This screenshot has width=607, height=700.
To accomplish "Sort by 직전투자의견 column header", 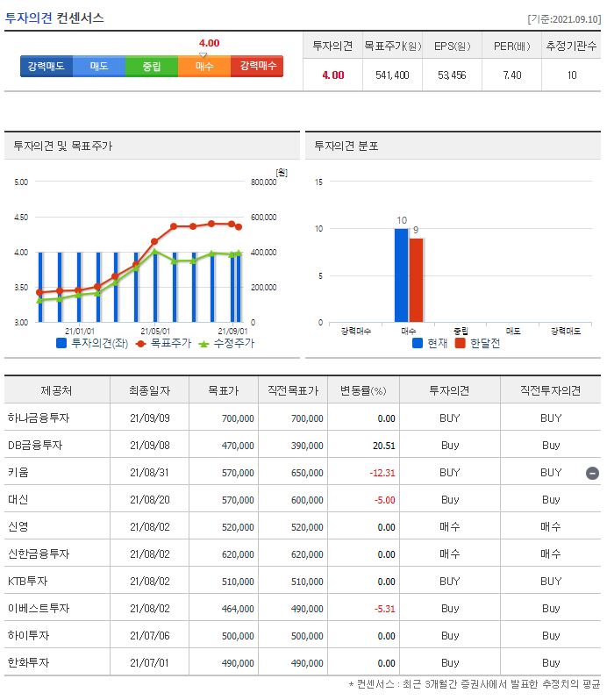I will 550,390.
